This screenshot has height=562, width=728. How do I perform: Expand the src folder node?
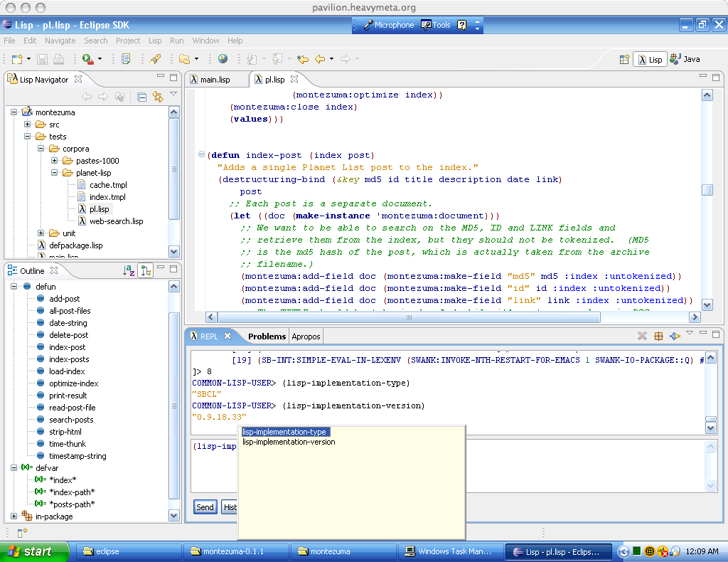[x=28, y=124]
